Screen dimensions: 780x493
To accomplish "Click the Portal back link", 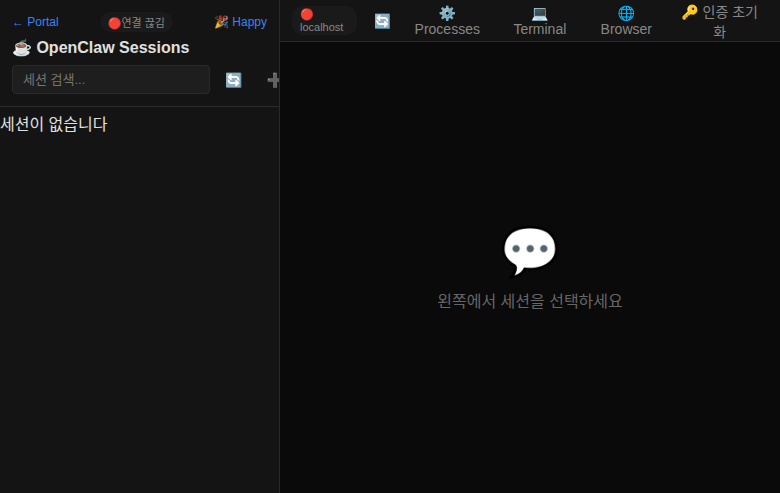I will coord(35,22).
